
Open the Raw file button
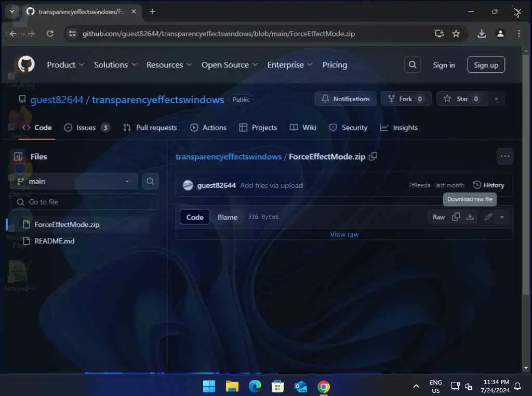tap(438, 217)
